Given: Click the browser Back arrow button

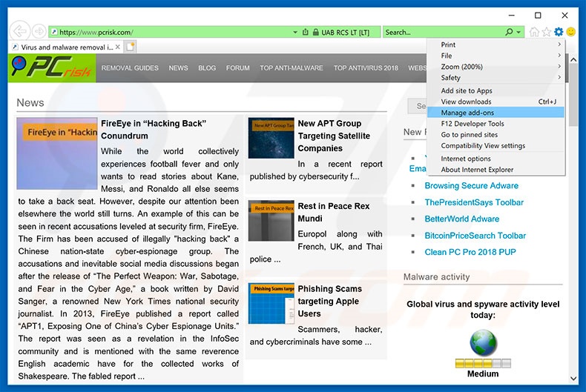Looking at the screenshot, I should pos(20,32).
